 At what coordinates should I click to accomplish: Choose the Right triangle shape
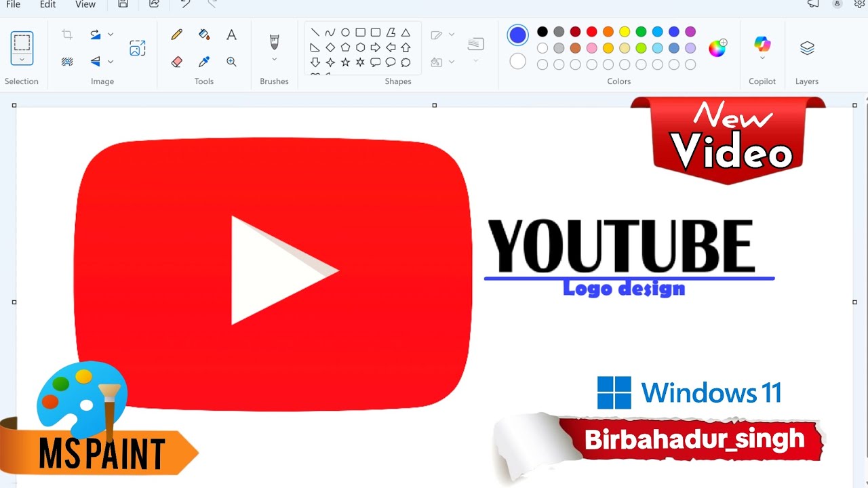(315, 47)
